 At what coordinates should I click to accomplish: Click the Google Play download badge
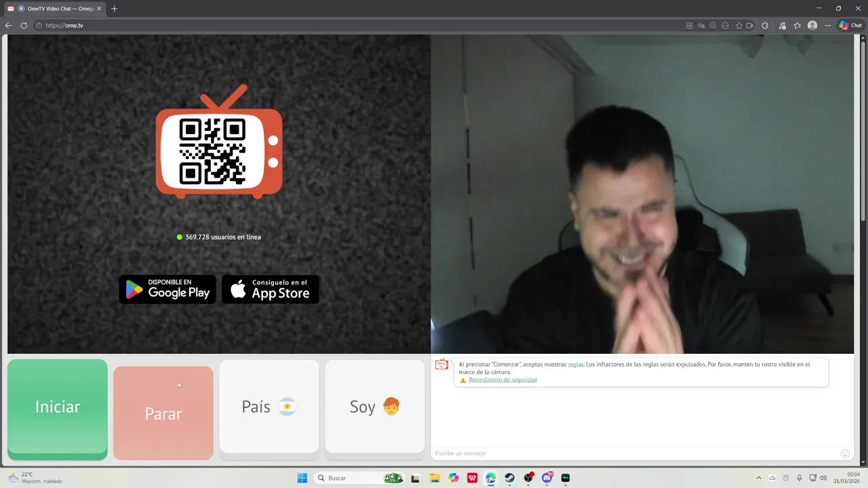tap(167, 289)
